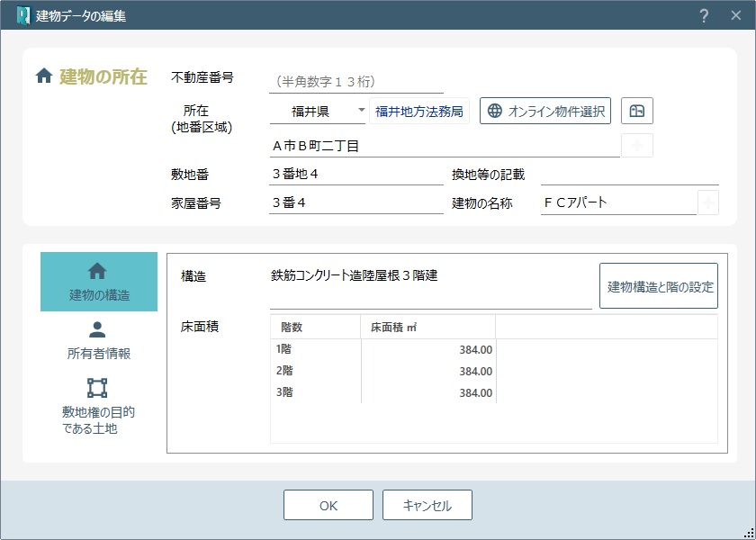The height and width of the screenshot is (540, 756).
Task: Confirm with the OK button
Action: pyautogui.click(x=328, y=505)
